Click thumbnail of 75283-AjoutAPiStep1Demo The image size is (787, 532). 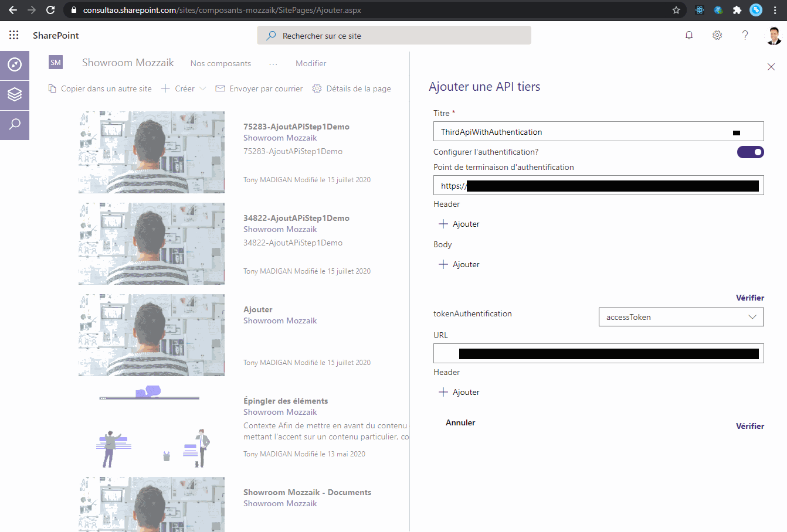tap(151, 152)
